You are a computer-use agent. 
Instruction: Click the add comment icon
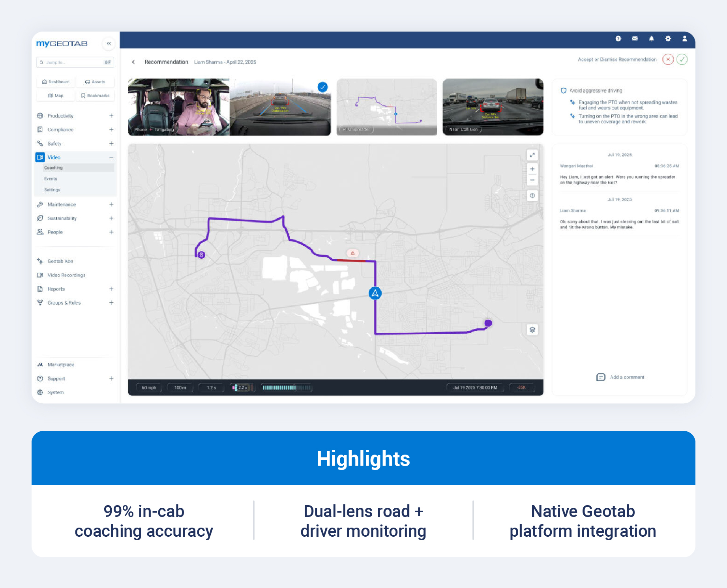[x=600, y=377]
